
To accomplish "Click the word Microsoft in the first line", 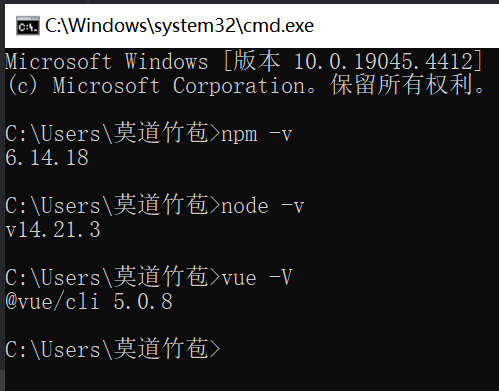I will (x=58, y=62).
